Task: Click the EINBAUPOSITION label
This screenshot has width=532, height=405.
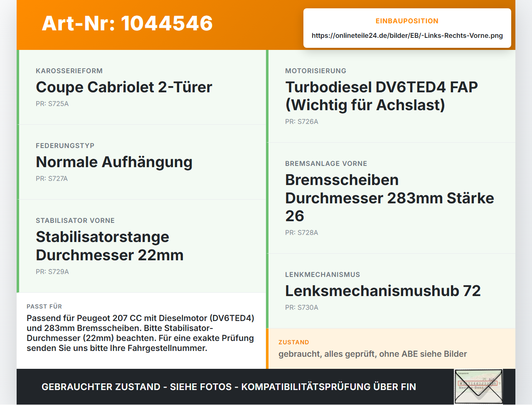Action: (407, 21)
